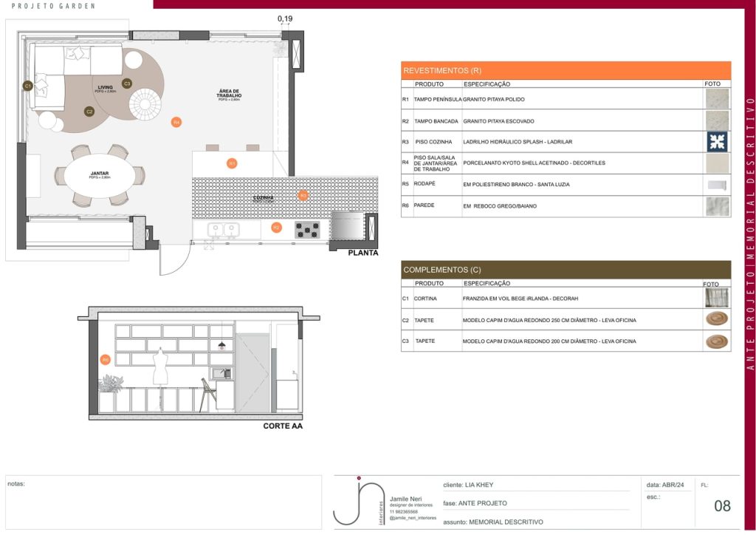Image resolution: width=756 pixels, height=535 pixels.
Task: Click the C3 rug marker near the staircase
Action: (x=127, y=84)
